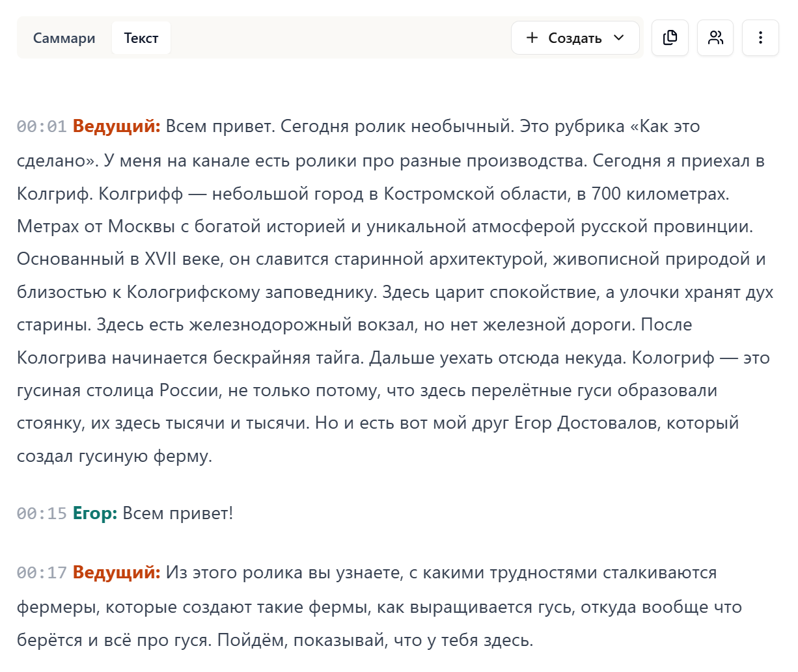The height and width of the screenshot is (672, 798).
Task: Click the kebab menu icon at far right
Action: 760,38
